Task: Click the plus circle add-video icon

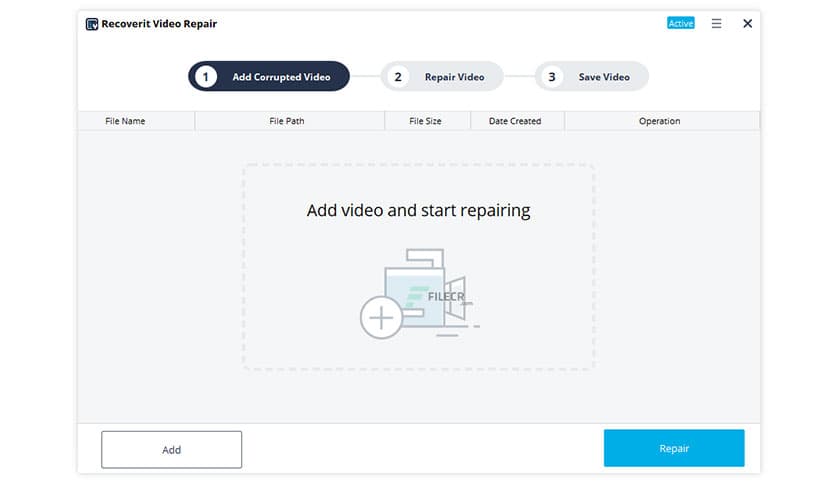Action: click(x=381, y=318)
